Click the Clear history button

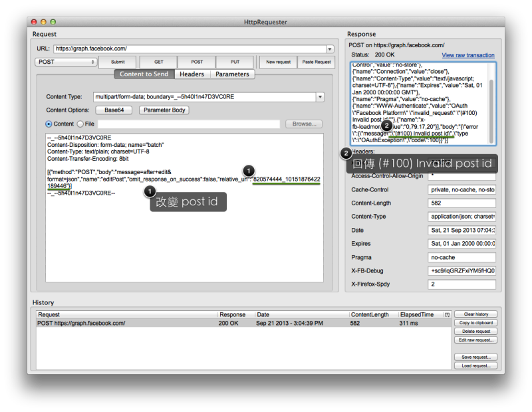[476, 314]
